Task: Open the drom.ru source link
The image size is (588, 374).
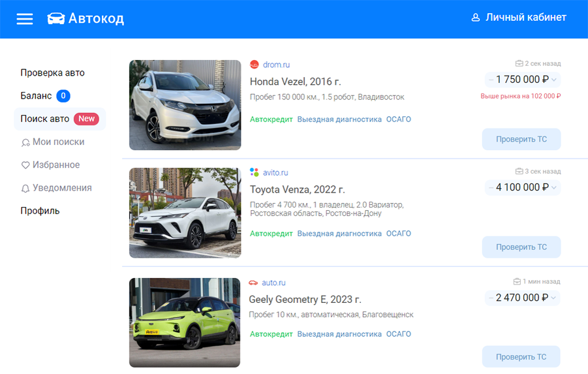Action: tap(276, 65)
